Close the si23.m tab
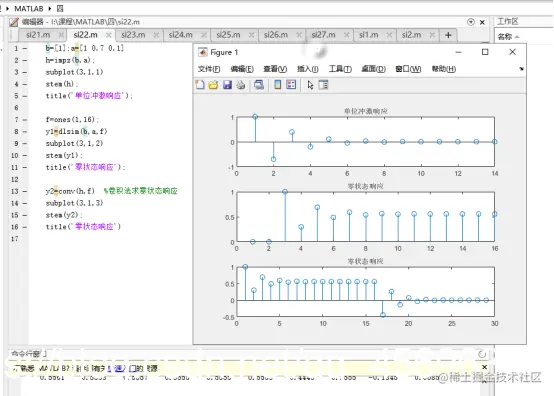Image resolution: width=554 pixels, height=396 pixels. pos(156,35)
